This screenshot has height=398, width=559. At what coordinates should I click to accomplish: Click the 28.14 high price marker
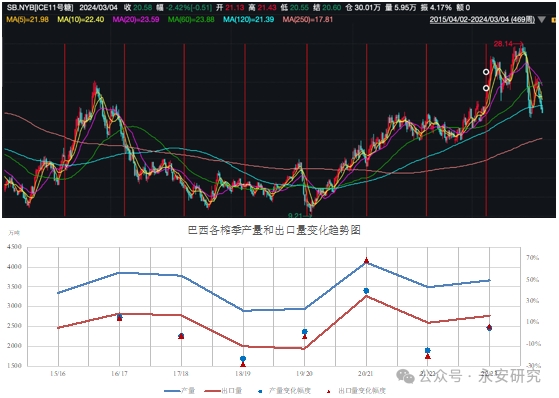click(x=503, y=44)
